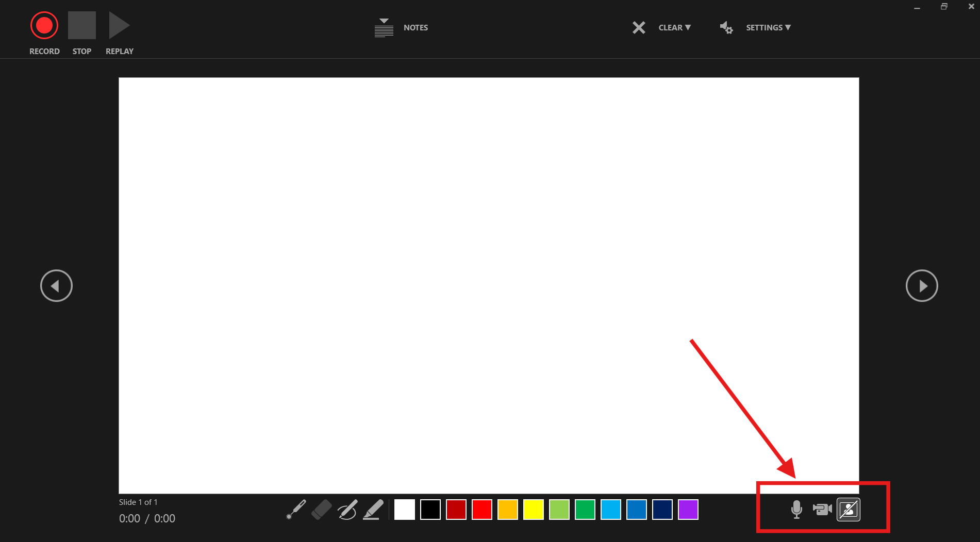Start recording with the Record button
The image size is (980, 542).
click(44, 24)
